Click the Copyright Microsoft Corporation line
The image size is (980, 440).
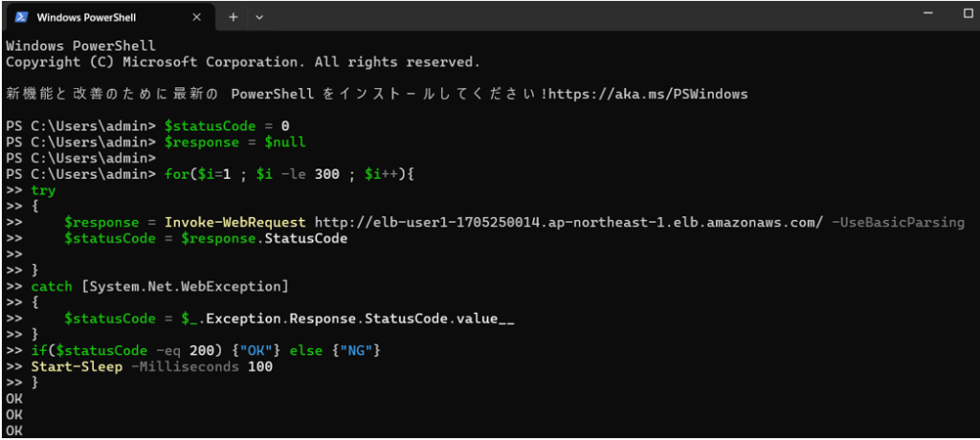click(x=243, y=62)
